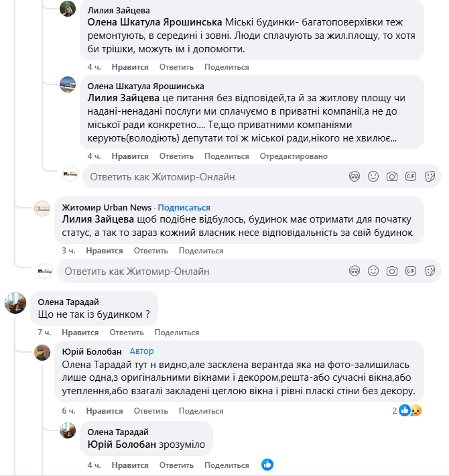The width and height of the screenshot is (449, 476).
Task: Open sticker picker in upper reply box
Action: (x=430, y=176)
